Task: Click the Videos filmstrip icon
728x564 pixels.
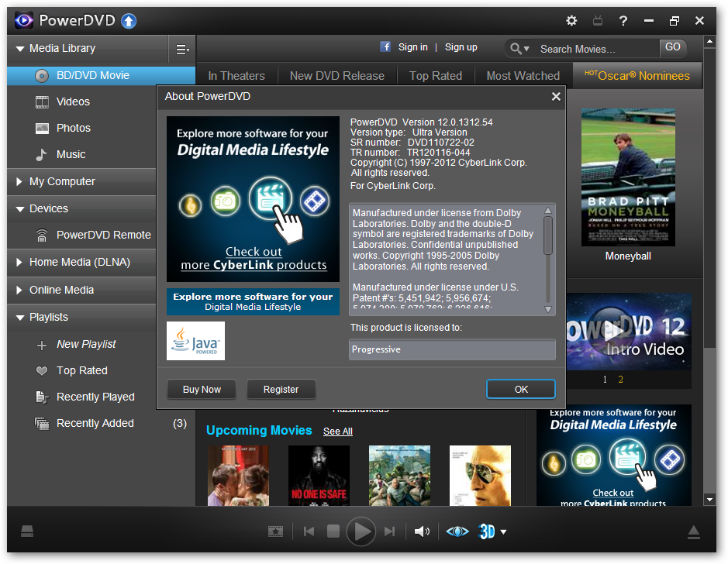Action: (42, 102)
